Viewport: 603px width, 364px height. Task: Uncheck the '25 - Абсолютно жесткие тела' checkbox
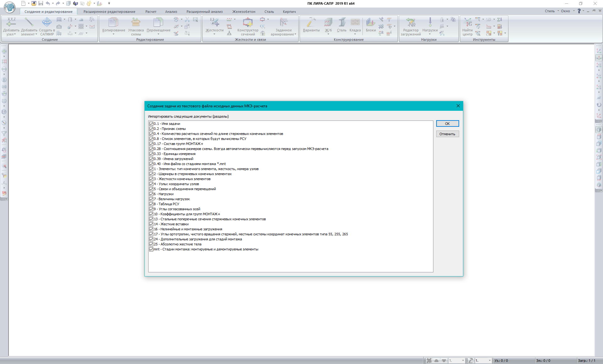click(151, 244)
